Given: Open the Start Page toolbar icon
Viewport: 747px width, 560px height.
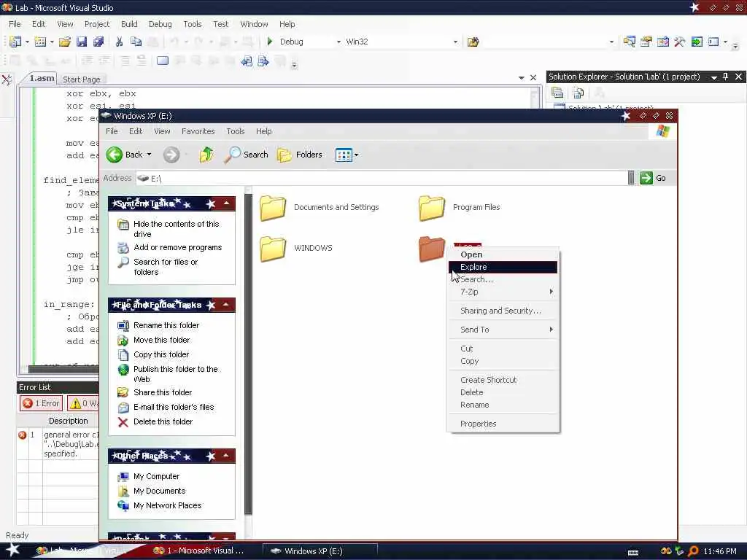Looking at the screenshot, I should 697,42.
